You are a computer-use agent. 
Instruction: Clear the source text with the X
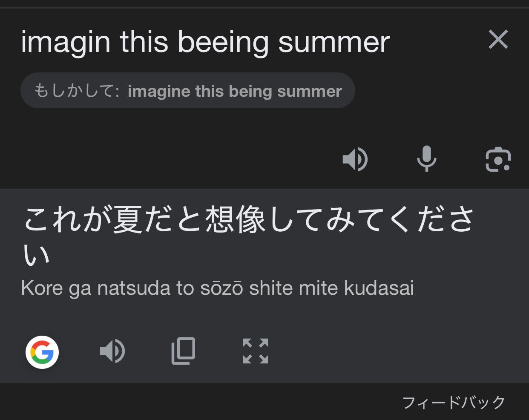tap(498, 40)
